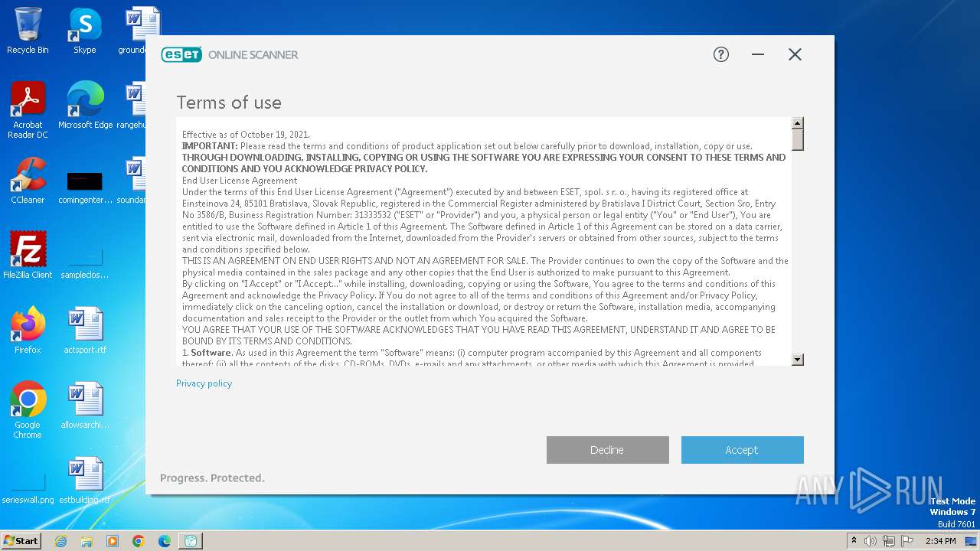Select the soundar Word document icon

pos(132,181)
